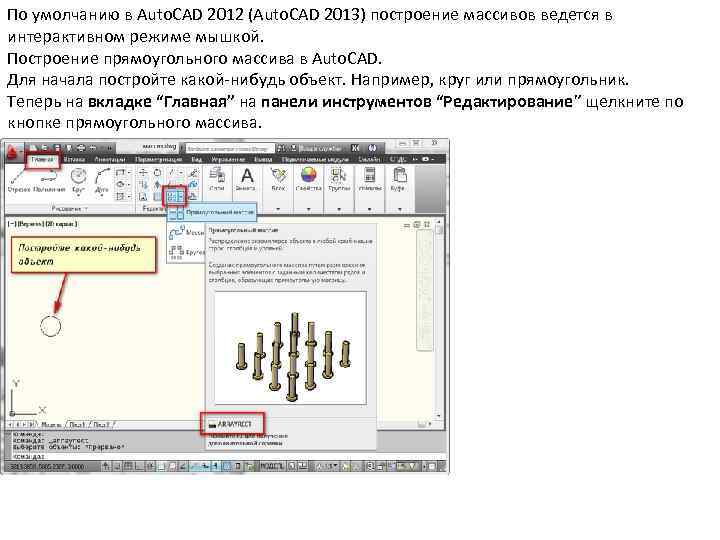Select the Модель layout tab
720x540 pixels.
click(51, 425)
